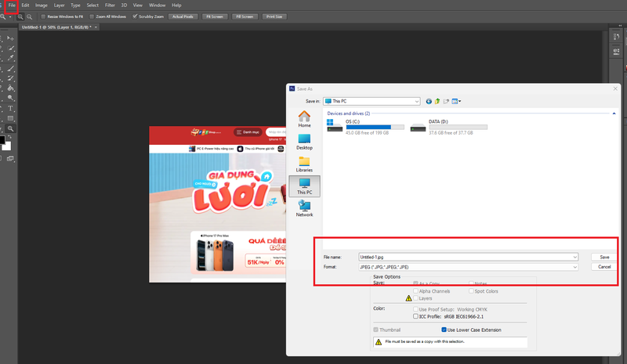
Task: Choose Zoom In mode in options bar
Action: click(x=20, y=16)
